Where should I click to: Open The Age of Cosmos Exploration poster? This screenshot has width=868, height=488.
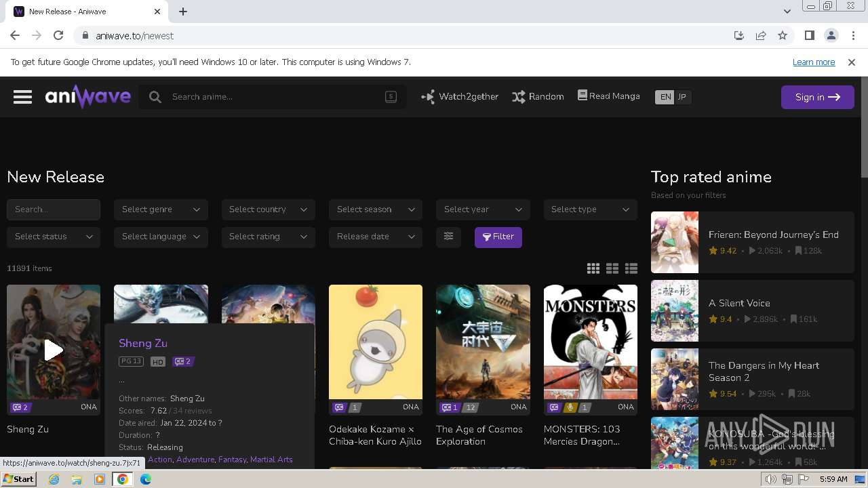click(483, 350)
